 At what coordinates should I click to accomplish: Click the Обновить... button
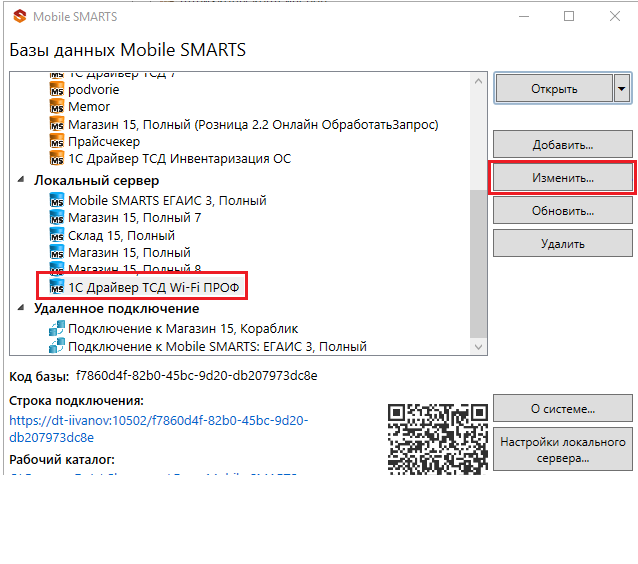(563, 210)
